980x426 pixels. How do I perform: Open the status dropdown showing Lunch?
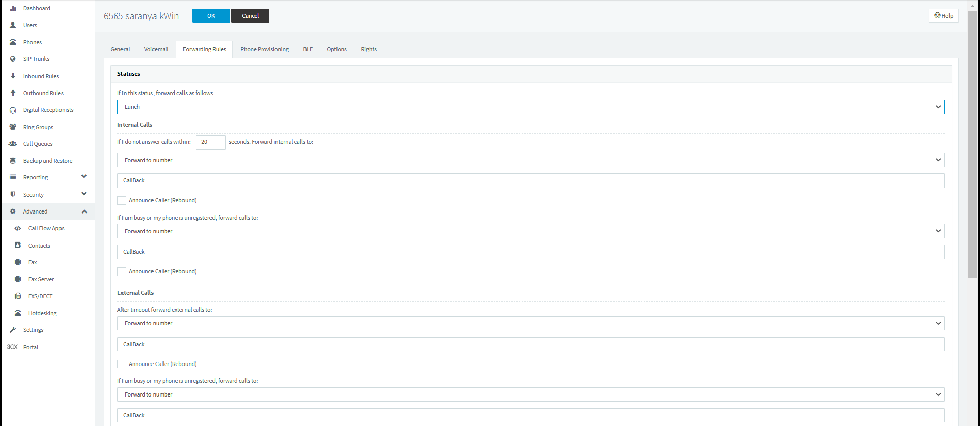(x=531, y=107)
